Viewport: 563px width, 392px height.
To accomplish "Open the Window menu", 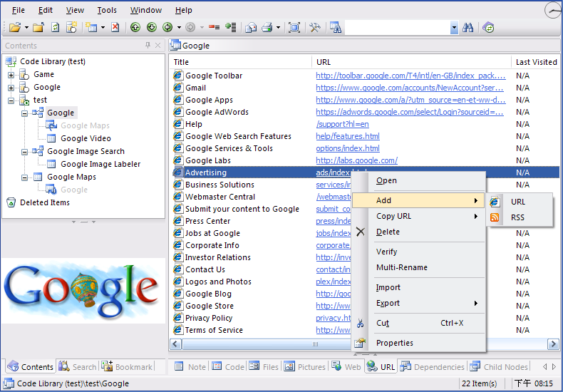I will 146,10.
